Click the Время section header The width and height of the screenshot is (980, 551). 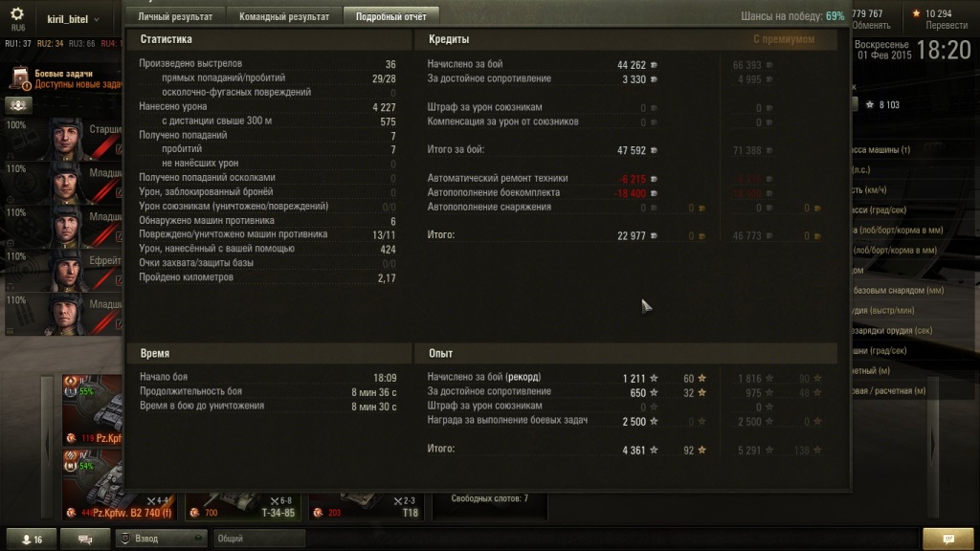tap(155, 353)
